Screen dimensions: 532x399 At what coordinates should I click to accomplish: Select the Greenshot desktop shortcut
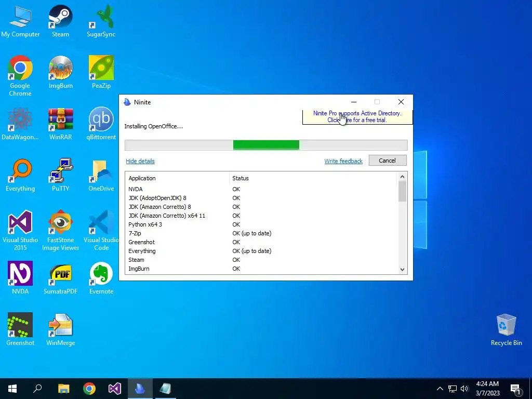coord(20,329)
